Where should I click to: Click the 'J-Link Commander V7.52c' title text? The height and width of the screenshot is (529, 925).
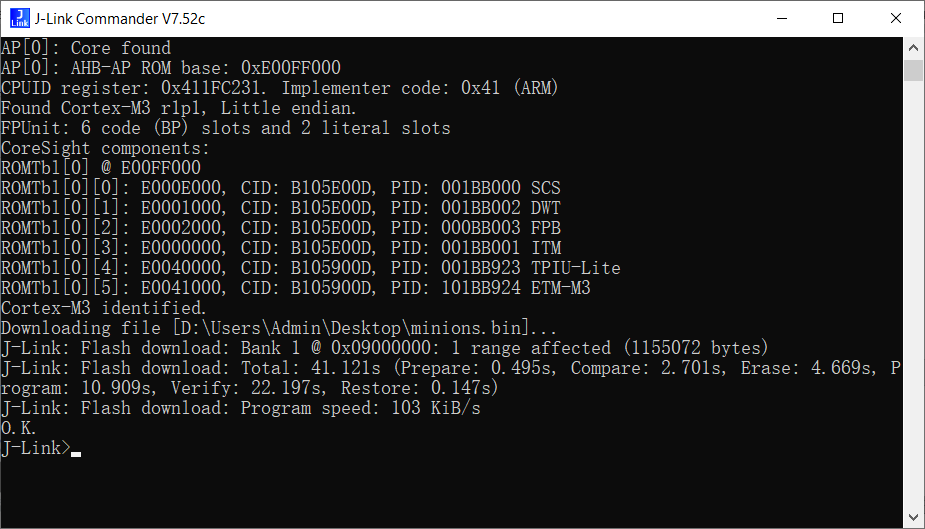[x=120, y=19]
